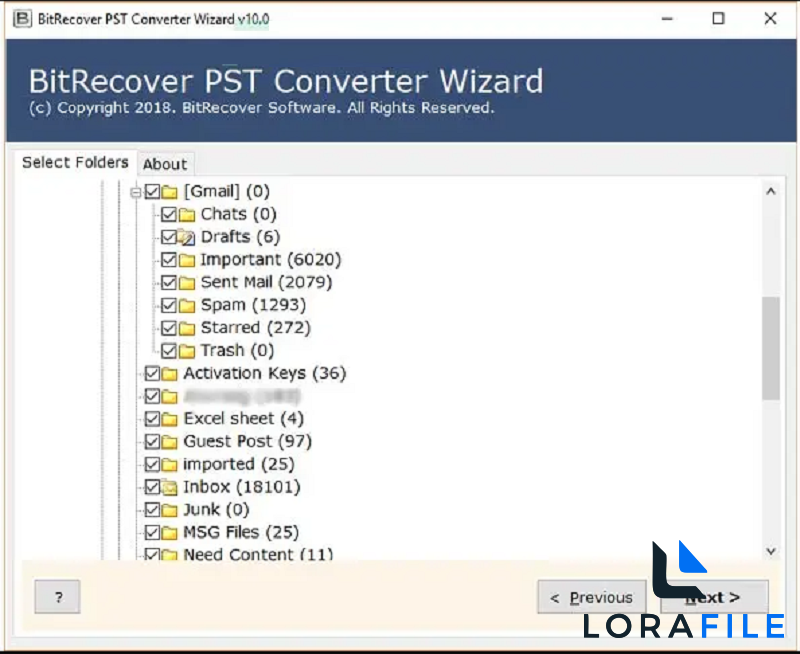
Task: Select the "Guest Post (97)" label
Action: pos(247,441)
